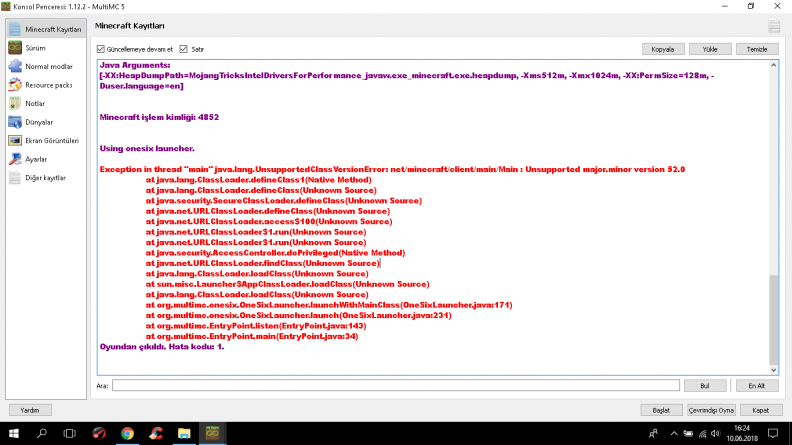Viewport: 792px width, 445px height.
Task: Launch Google Chrome from taskbar
Action: [127, 433]
